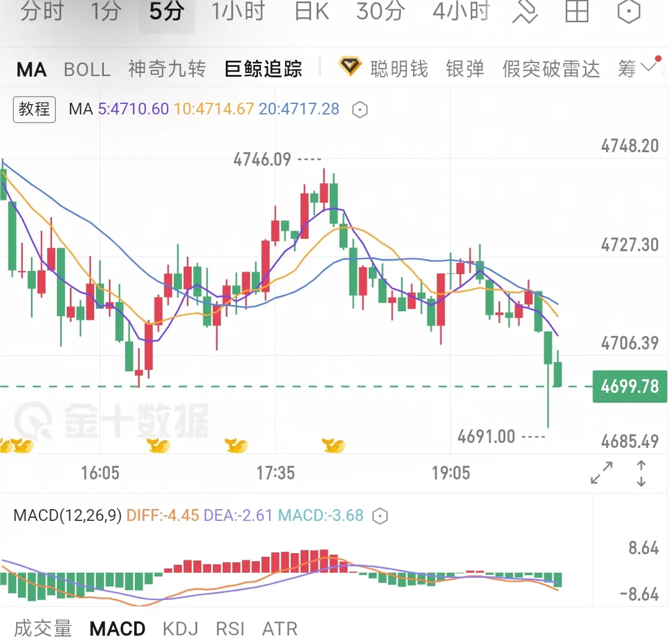This screenshot has width=668, height=644.
Task: Enable the 假突破雷达 indicator
Action: pos(551,69)
